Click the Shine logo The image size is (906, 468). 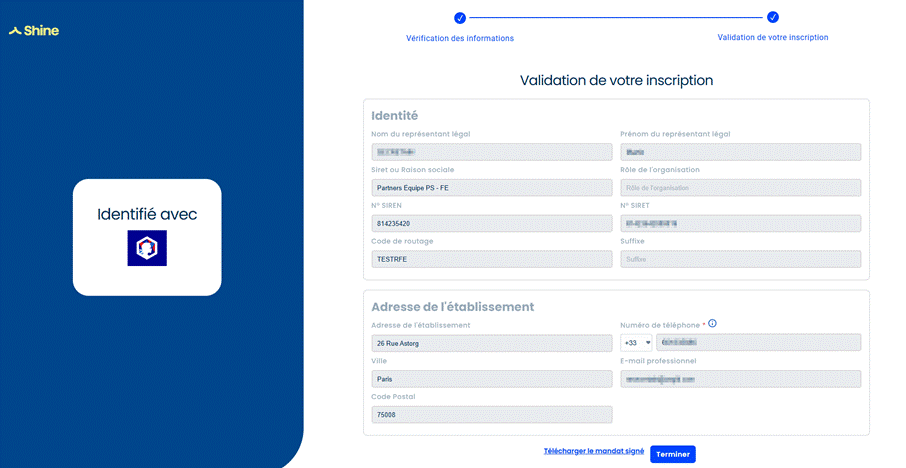pos(34,31)
